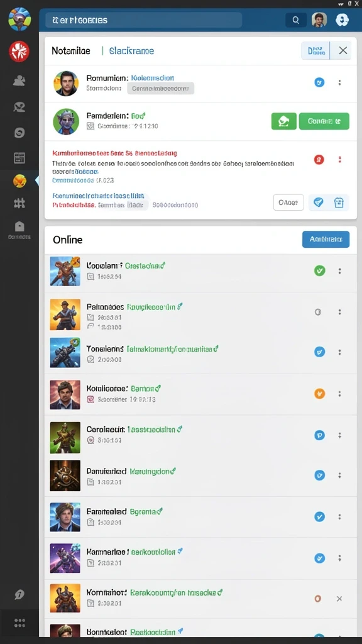Toggle the gray circle on Pahmodes row
362x644 pixels.
[x=317, y=312]
